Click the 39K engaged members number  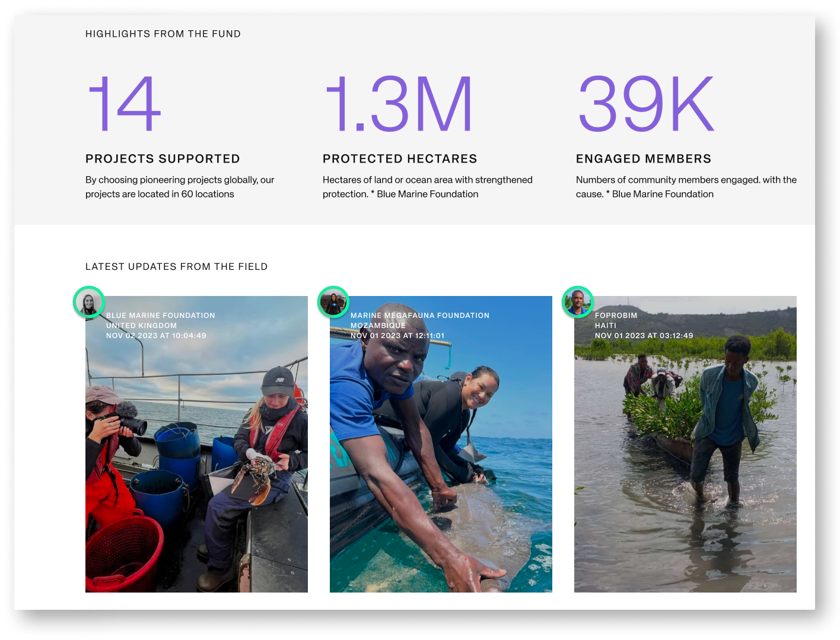(x=644, y=104)
